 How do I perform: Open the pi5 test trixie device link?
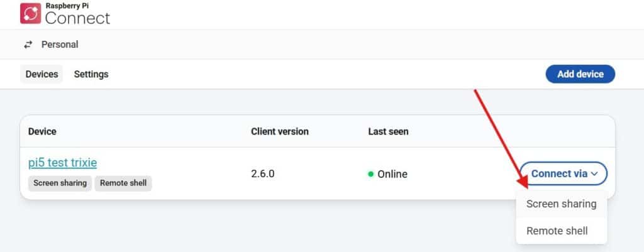pyautogui.click(x=63, y=163)
